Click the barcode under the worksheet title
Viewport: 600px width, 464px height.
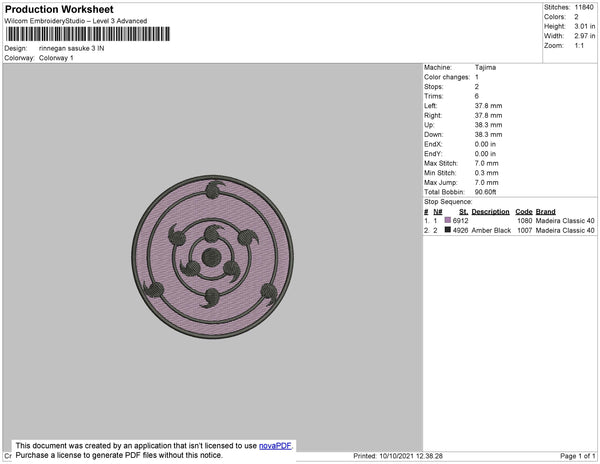coord(88,34)
